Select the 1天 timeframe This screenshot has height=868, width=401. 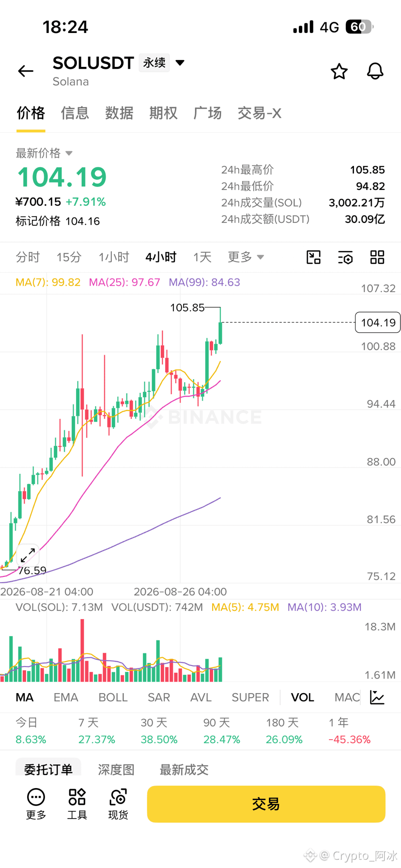(202, 257)
